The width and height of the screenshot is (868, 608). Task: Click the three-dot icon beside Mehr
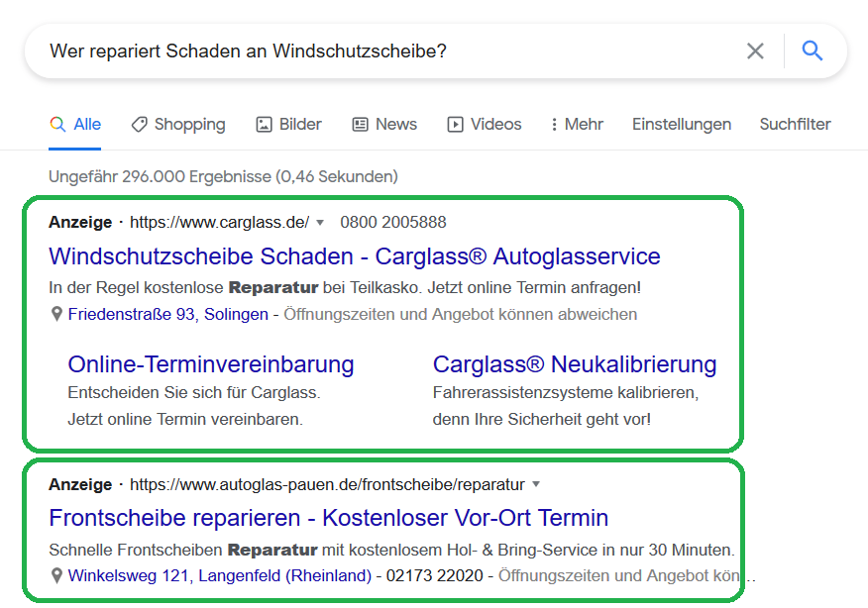[554, 125]
